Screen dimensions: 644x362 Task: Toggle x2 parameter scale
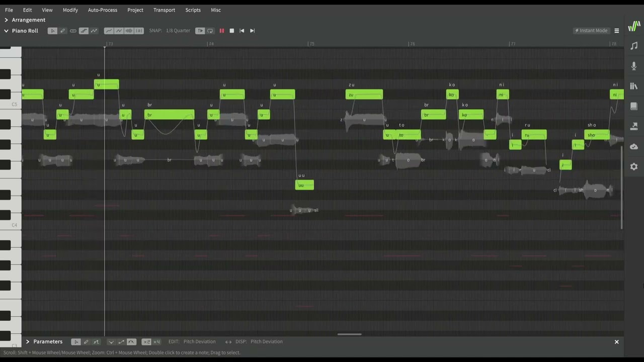point(146,342)
